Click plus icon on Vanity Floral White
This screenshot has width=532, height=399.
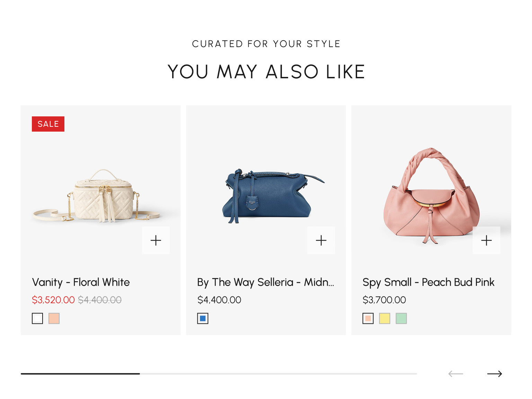coord(156,240)
